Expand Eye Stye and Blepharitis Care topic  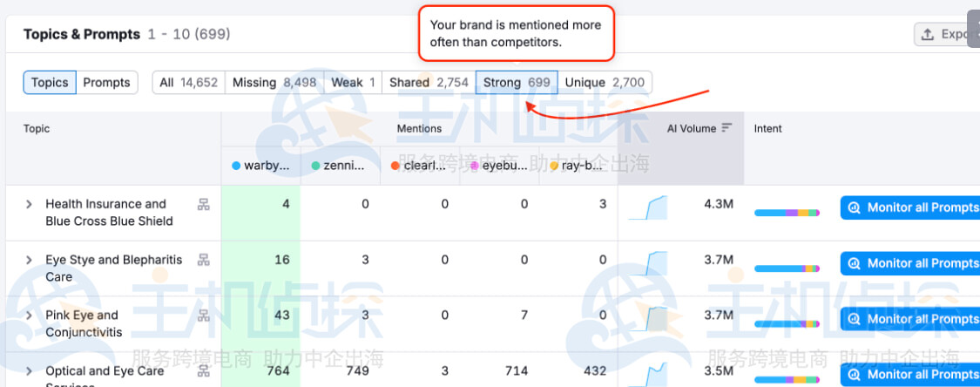click(29, 260)
